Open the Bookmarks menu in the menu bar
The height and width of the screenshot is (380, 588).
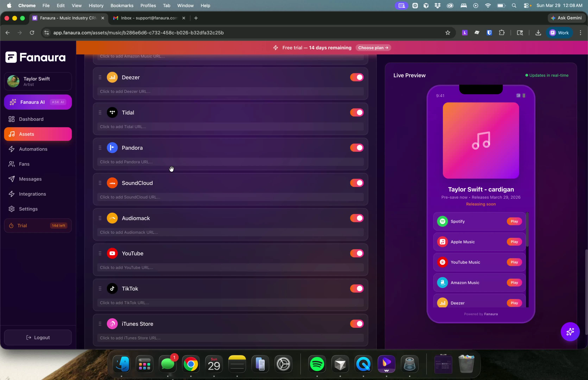(x=122, y=5)
